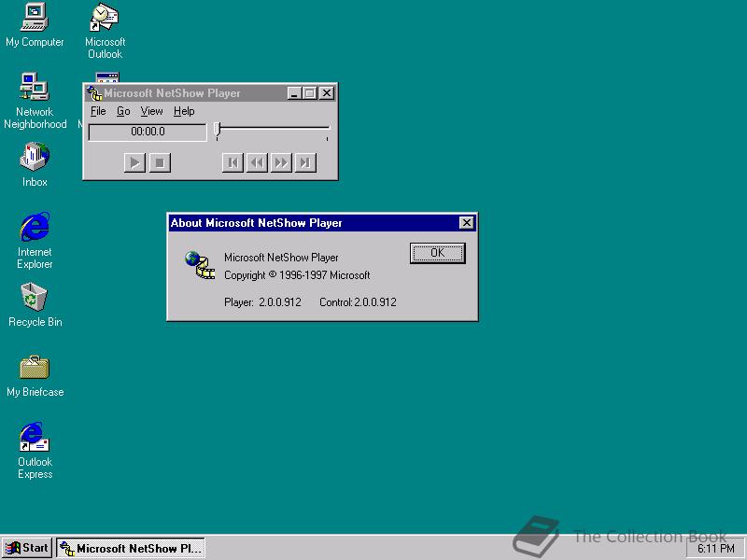Image resolution: width=747 pixels, height=560 pixels.
Task: Click the NetShow Player title bar icon
Action: pyautogui.click(x=94, y=93)
